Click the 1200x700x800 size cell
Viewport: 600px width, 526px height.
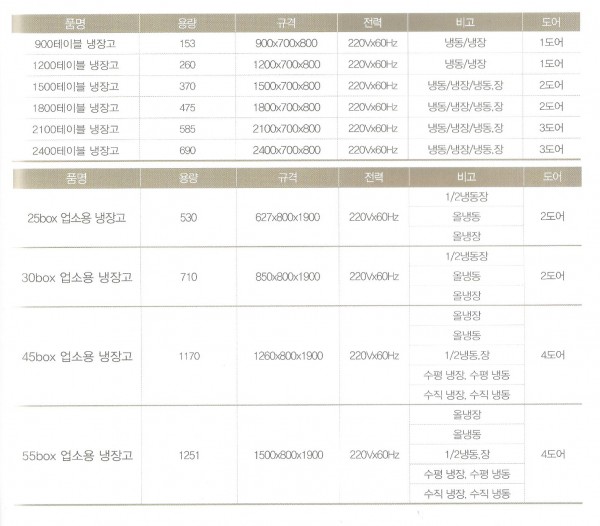[x=287, y=65]
